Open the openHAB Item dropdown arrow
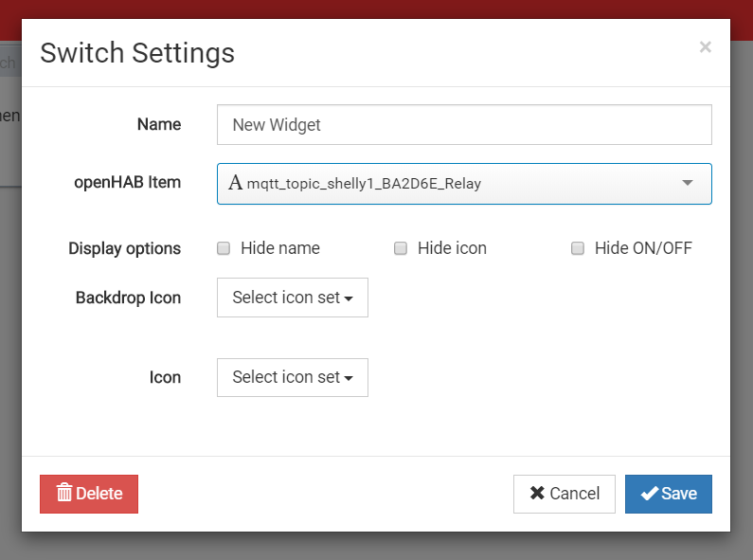This screenshot has width=753, height=560. click(688, 184)
